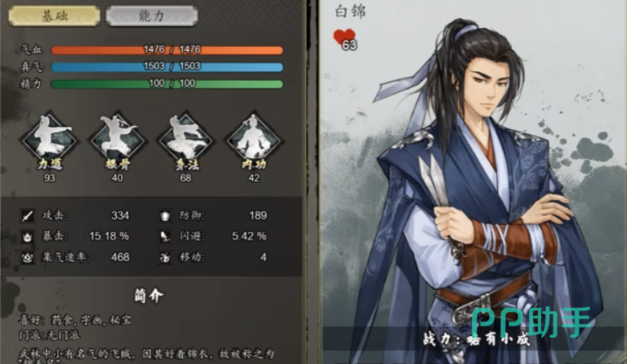This screenshot has height=364, width=627.
Task: Click the blue 真气 energy bar
Action: coord(167,67)
